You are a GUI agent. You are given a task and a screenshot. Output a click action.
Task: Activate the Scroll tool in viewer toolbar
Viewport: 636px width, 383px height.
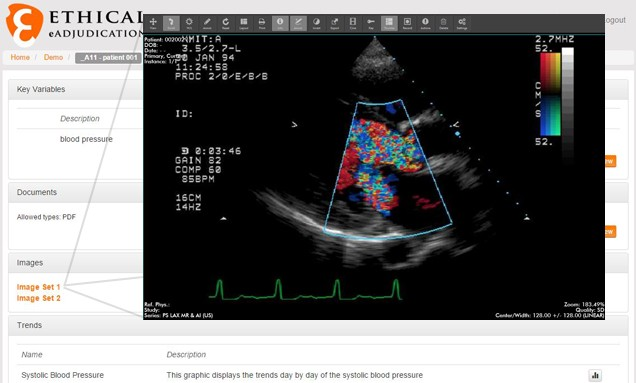pos(171,23)
